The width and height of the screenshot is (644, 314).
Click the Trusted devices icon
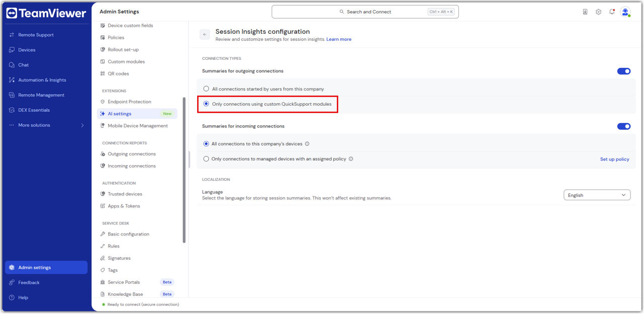(103, 194)
